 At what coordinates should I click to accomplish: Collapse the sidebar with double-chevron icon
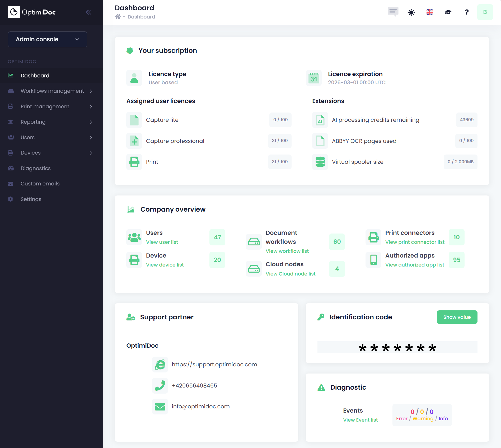pos(88,12)
